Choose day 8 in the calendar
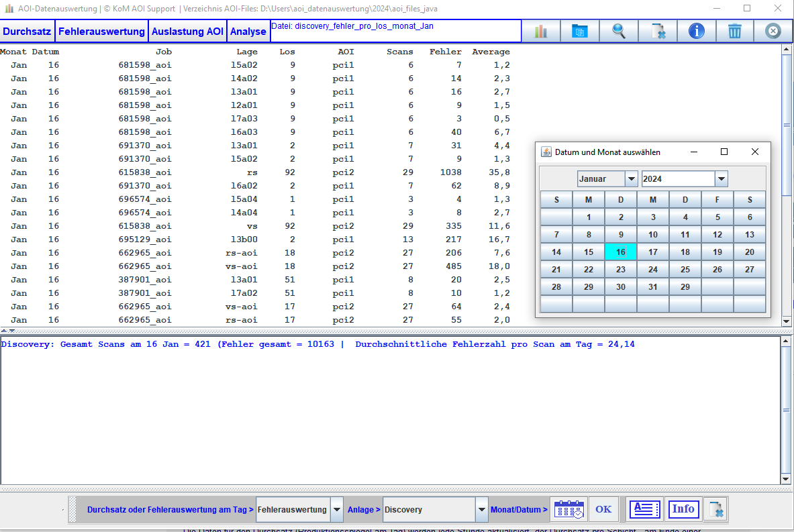794x532 pixels. [589, 234]
